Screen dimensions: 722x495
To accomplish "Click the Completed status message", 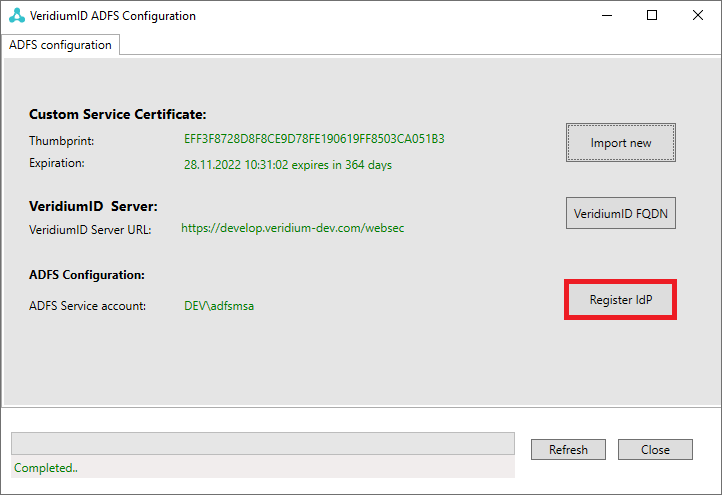I will click(x=45, y=468).
